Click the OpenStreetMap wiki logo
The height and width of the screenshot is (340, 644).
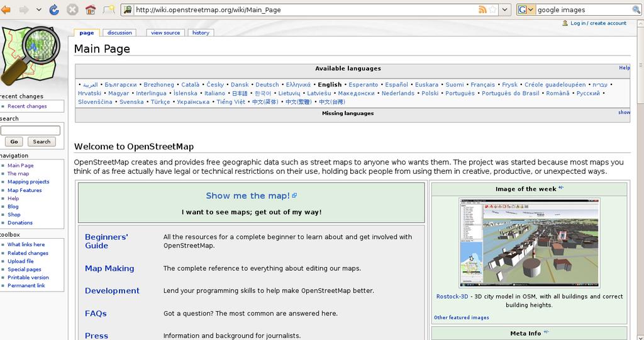(31, 55)
